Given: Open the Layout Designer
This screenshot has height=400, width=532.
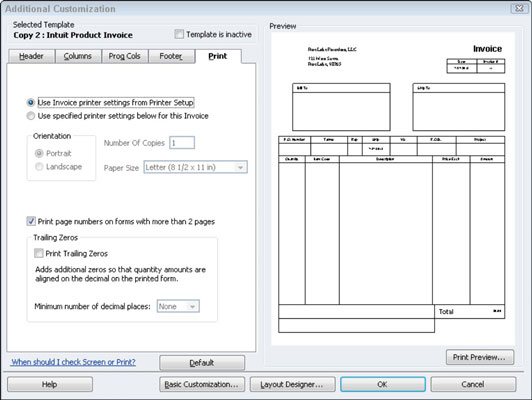Looking at the screenshot, I should (x=292, y=384).
